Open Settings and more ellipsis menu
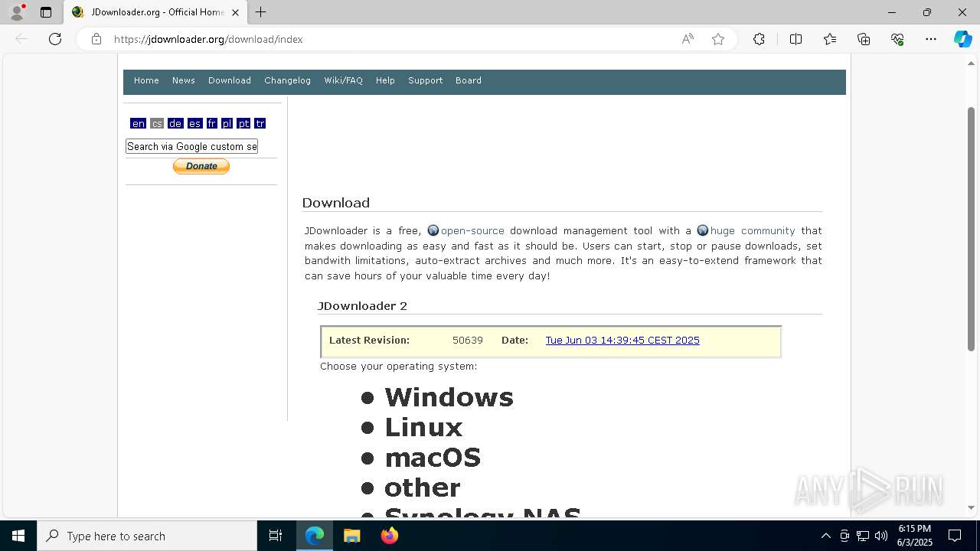The width and height of the screenshot is (980, 551). point(931,39)
